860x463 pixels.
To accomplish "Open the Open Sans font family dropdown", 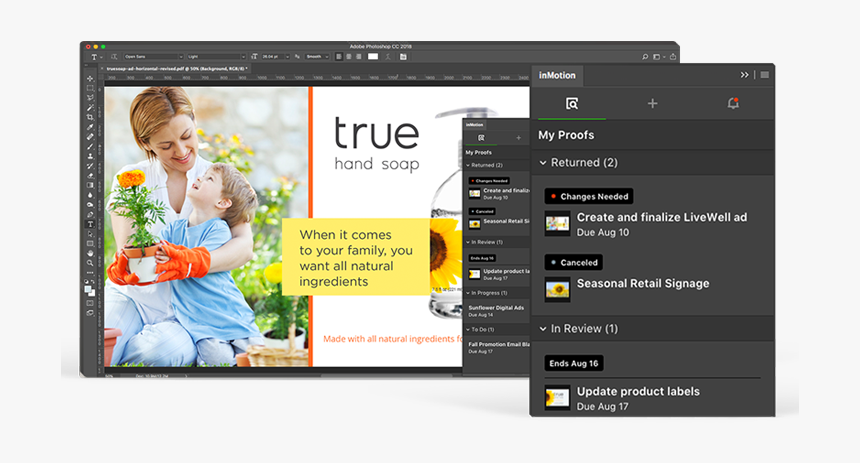I will pyautogui.click(x=153, y=57).
